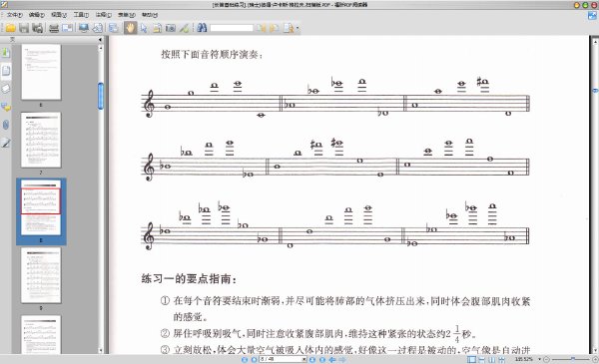This screenshot has width=599, height=364.
Task: Click the zoom slider handle
Action: (x=573, y=359)
